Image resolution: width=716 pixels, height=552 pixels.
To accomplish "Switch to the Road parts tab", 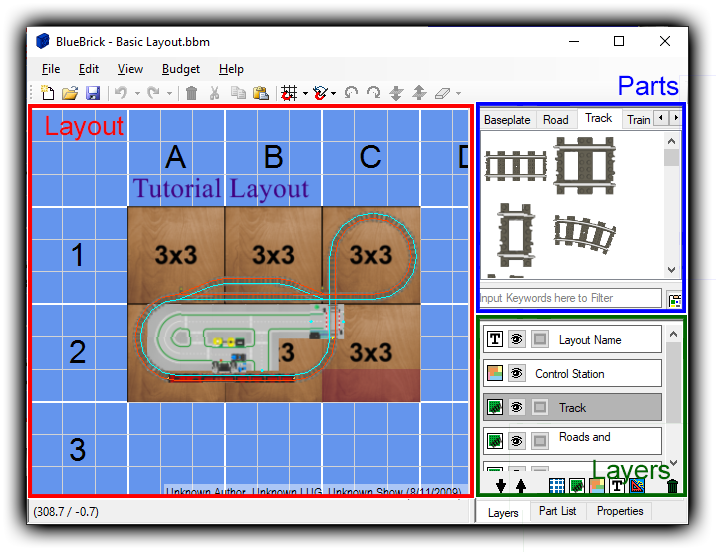I will pyautogui.click(x=556, y=120).
